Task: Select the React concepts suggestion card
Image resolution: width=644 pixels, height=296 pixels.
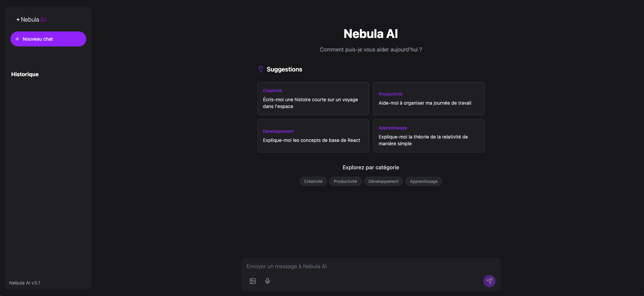Action: point(313,136)
